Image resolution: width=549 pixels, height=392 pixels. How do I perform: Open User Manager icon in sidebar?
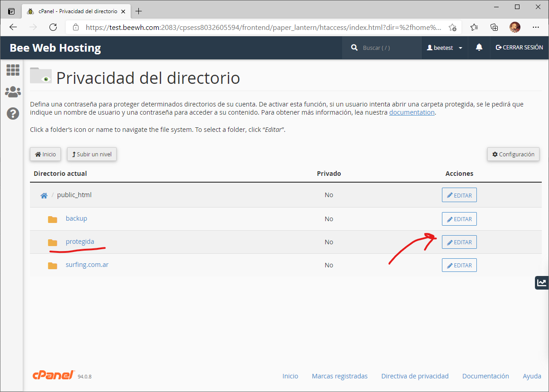pos(13,92)
